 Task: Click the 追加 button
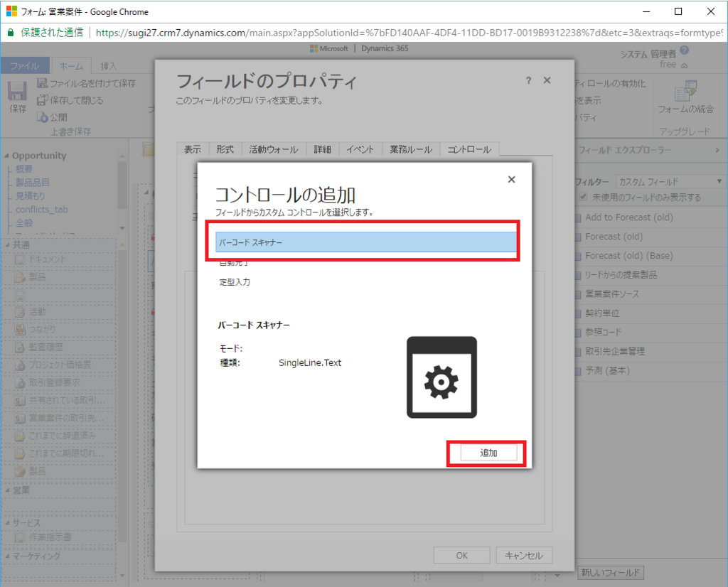(488, 453)
